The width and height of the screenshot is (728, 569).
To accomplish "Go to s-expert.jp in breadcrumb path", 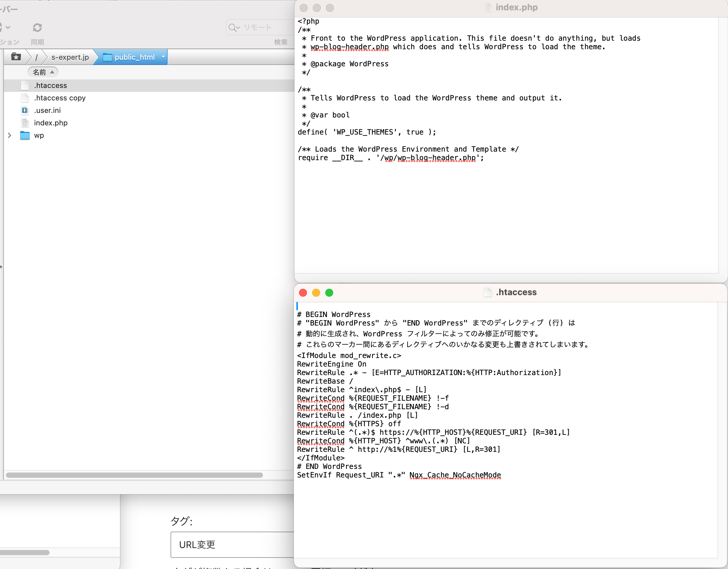I will pos(70,57).
